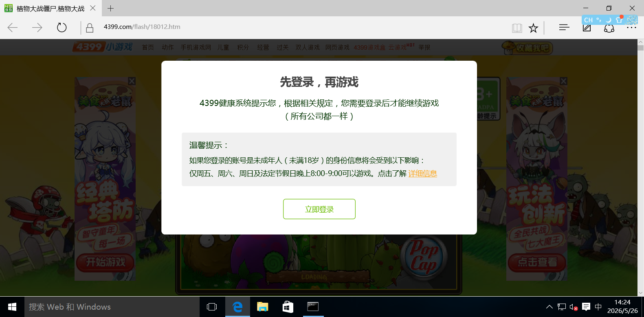Open the Store app in taskbar
Viewport: 644px width, 317px height.
(x=288, y=307)
